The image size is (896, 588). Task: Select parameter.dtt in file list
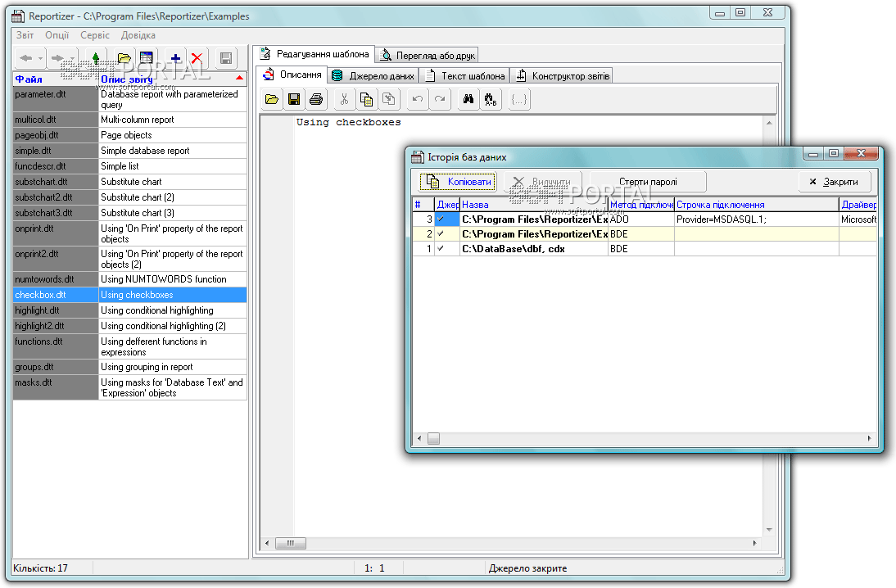click(56, 99)
